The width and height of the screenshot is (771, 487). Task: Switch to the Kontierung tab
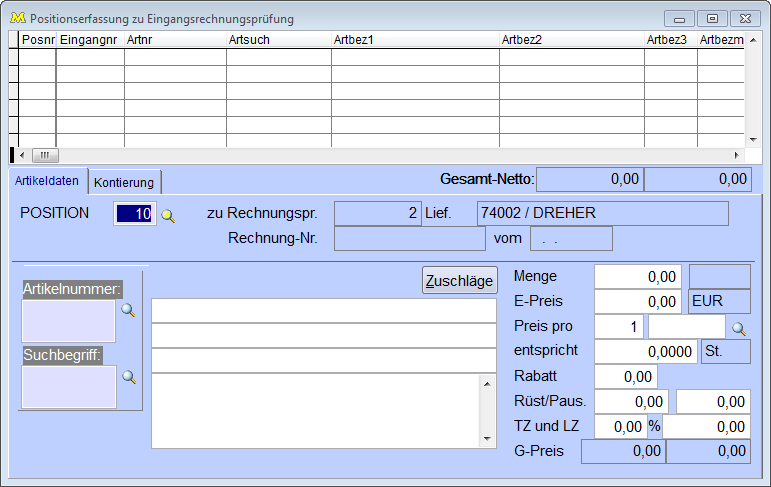coord(124,182)
